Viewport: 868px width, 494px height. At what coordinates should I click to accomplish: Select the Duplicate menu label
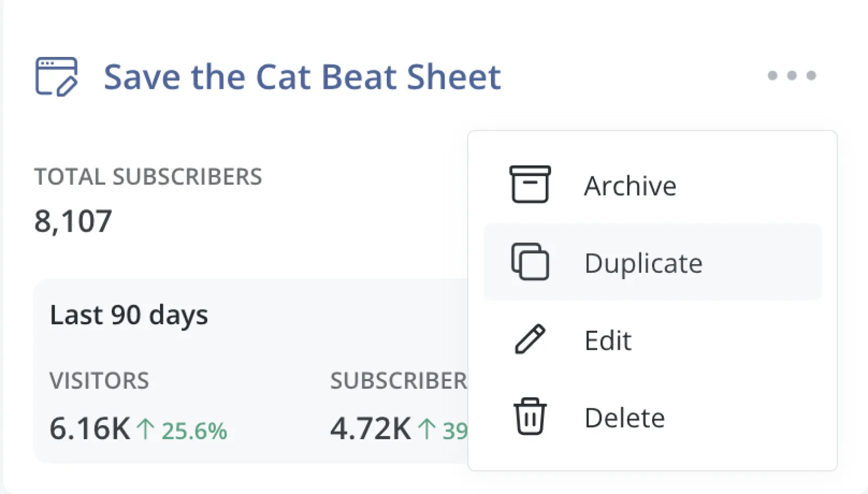tap(643, 264)
